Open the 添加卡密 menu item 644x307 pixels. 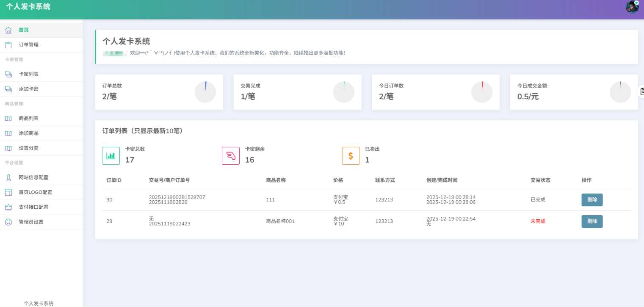coord(28,89)
